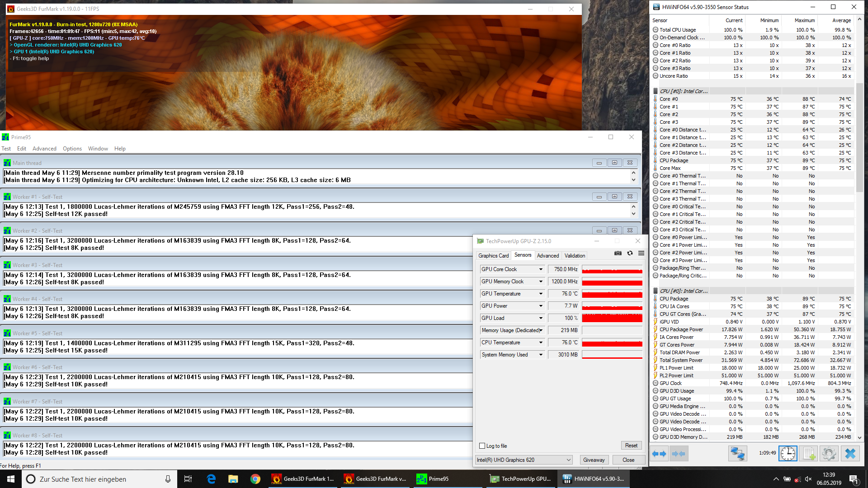
Task: Click the GPU-Z Reset button
Action: point(631,446)
